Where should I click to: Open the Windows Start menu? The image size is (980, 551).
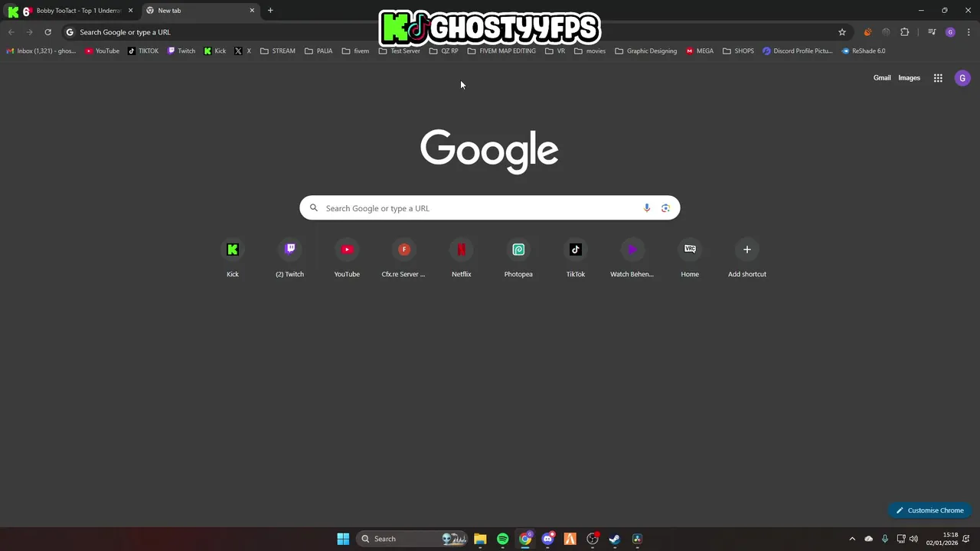click(x=343, y=539)
